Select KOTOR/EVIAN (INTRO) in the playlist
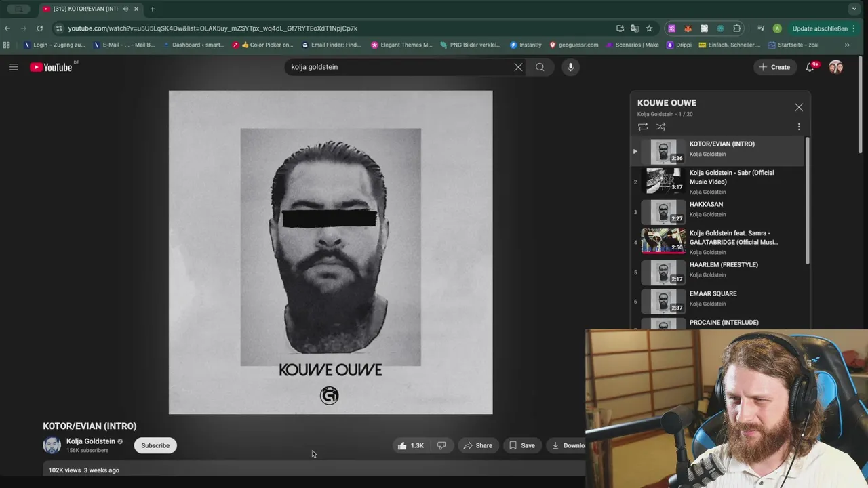This screenshot has height=488, width=868. pyautogui.click(x=717, y=151)
